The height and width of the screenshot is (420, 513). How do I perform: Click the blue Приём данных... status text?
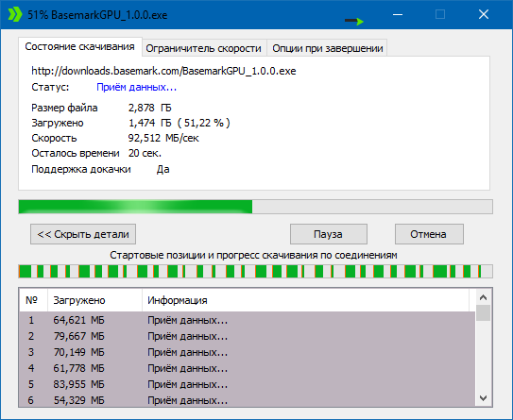[x=136, y=87]
